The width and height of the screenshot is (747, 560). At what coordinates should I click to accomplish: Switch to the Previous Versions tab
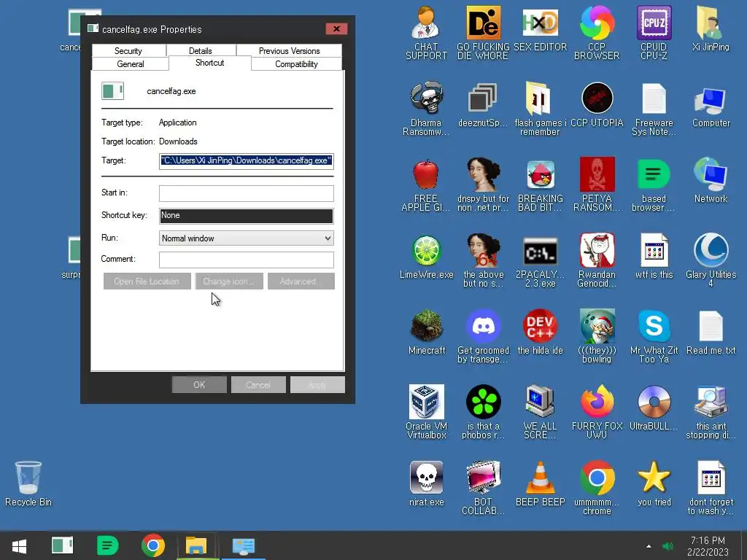(289, 50)
